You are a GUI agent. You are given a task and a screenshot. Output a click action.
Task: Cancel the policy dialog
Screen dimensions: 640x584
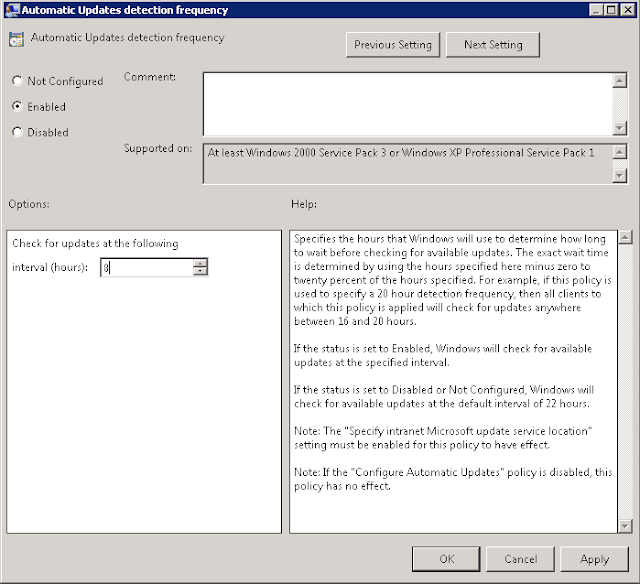[520, 559]
